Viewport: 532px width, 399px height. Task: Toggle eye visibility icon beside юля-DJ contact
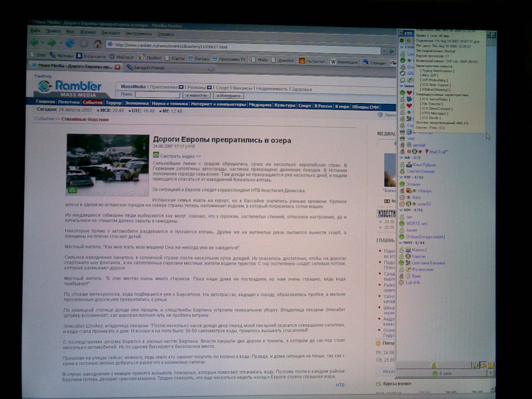coord(414,204)
